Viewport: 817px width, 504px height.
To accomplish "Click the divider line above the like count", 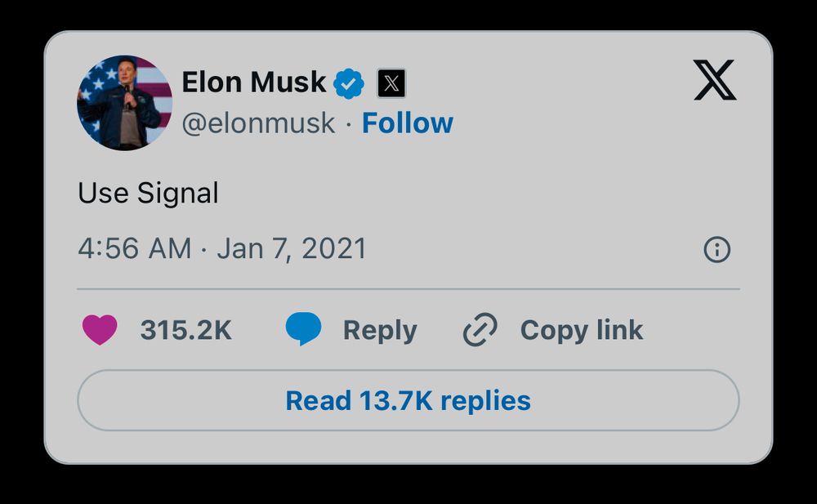I will 408,289.
